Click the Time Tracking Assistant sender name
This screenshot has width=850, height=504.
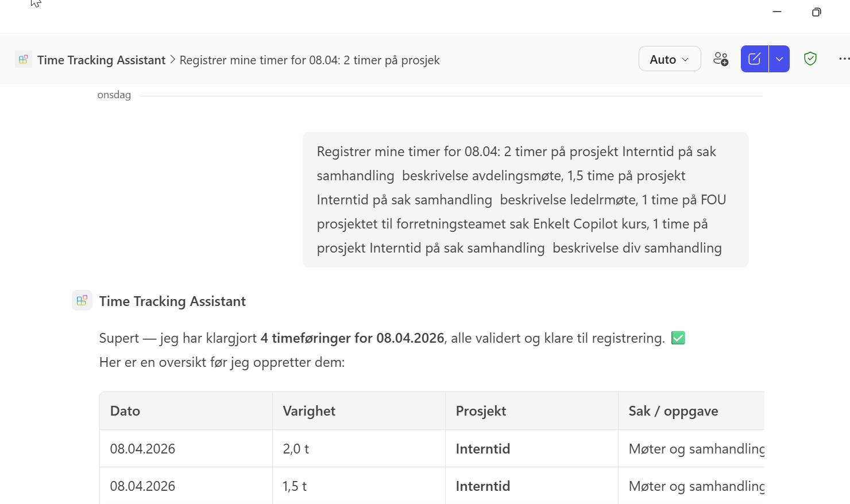172,301
